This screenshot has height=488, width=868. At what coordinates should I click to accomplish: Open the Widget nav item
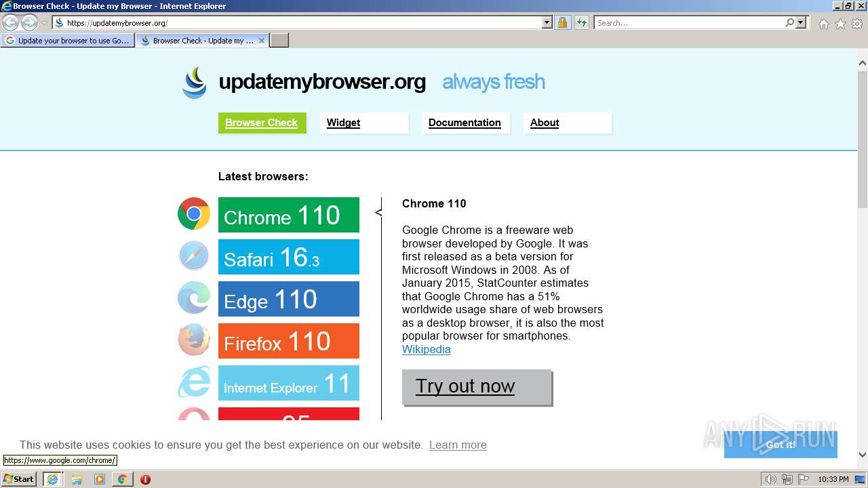coord(364,123)
